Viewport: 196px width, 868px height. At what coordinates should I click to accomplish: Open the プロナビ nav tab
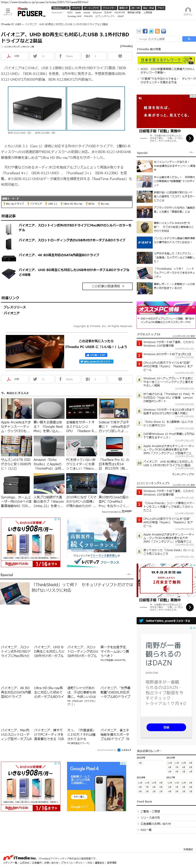tap(76, 8)
